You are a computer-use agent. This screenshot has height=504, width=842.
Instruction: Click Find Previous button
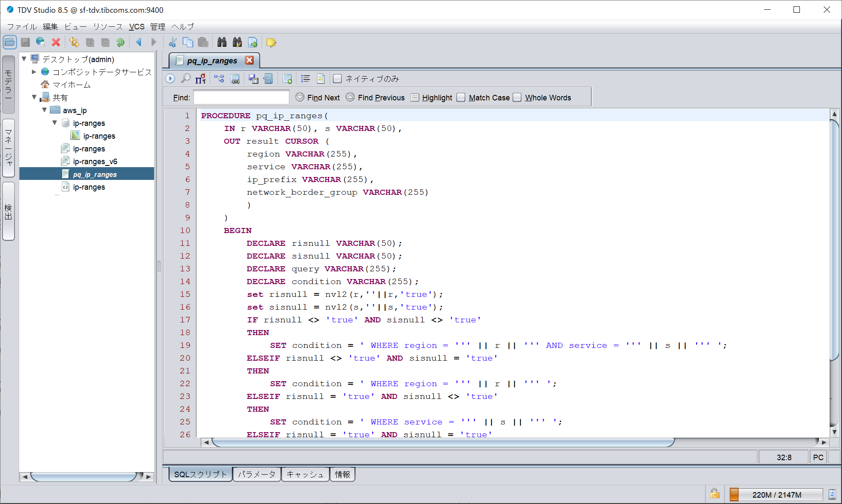[x=375, y=97]
